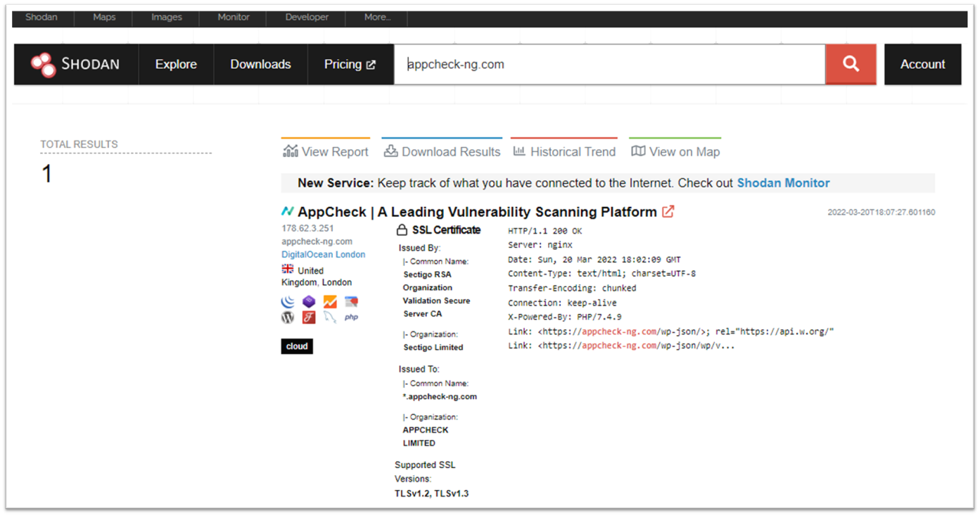Click the red Google Font API icon

[309, 317]
